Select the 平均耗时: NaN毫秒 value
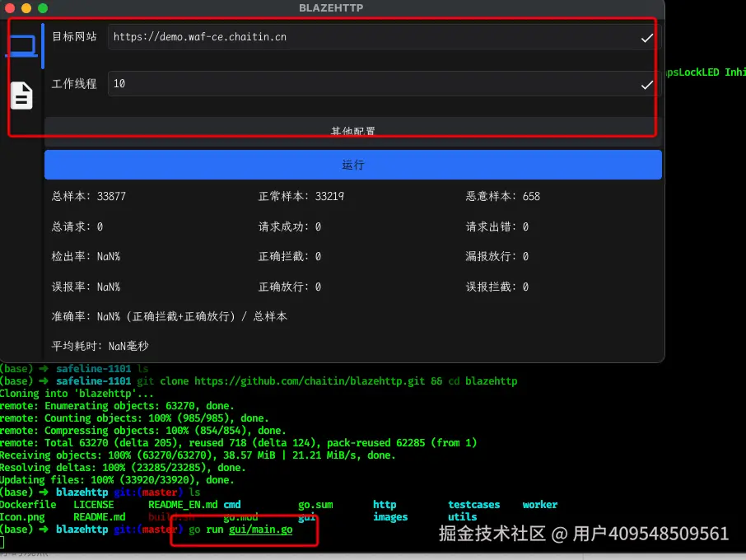 pyautogui.click(x=100, y=347)
